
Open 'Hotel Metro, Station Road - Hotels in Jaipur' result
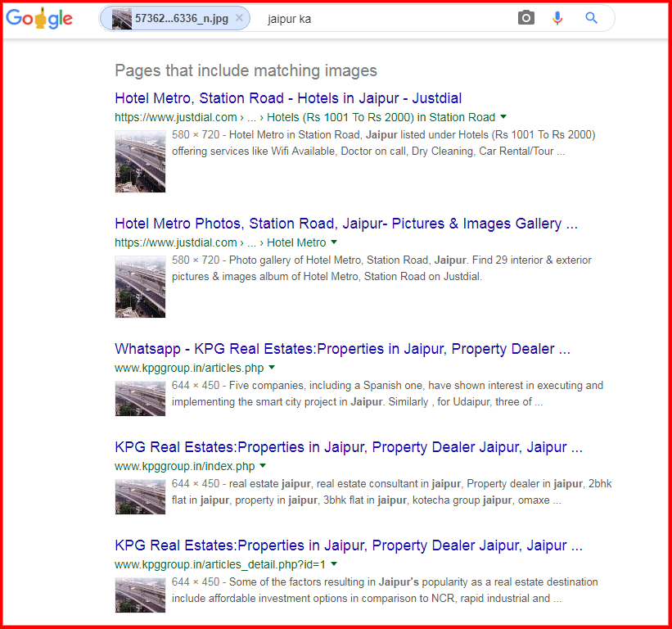pyautogui.click(x=288, y=98)
